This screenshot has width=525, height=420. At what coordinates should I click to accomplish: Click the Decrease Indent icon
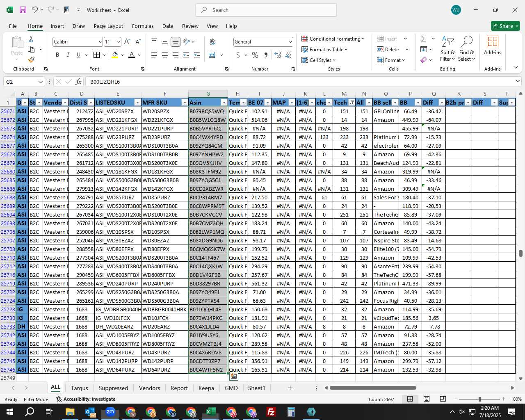(x=186, y=55)
